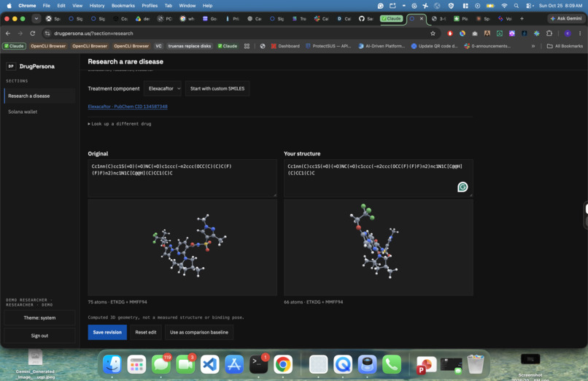Click Start with custom SMILES button
Viewport: 588px width, 381px height.
tap(217, 88)
